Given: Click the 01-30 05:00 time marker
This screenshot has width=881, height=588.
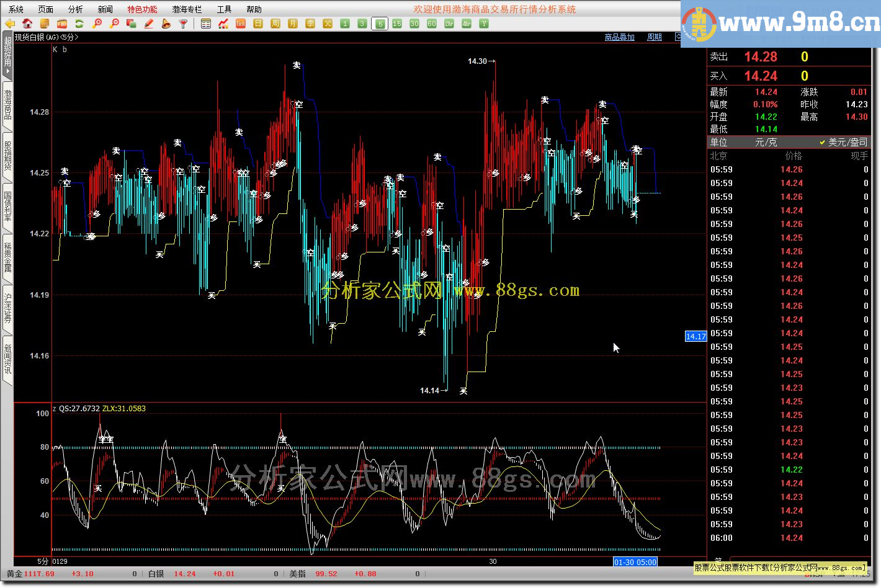Looking at the screenshot, I should coord(635,562).
